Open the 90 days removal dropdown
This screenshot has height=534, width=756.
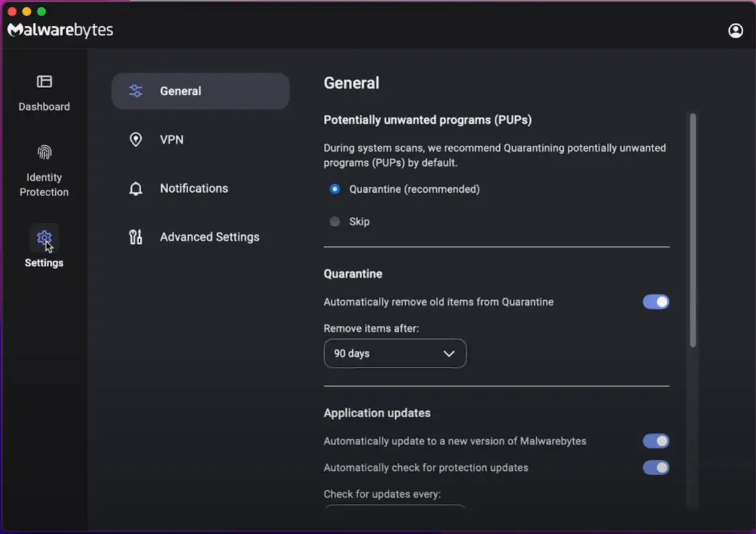pyautogui.click(x=395, y=353)
